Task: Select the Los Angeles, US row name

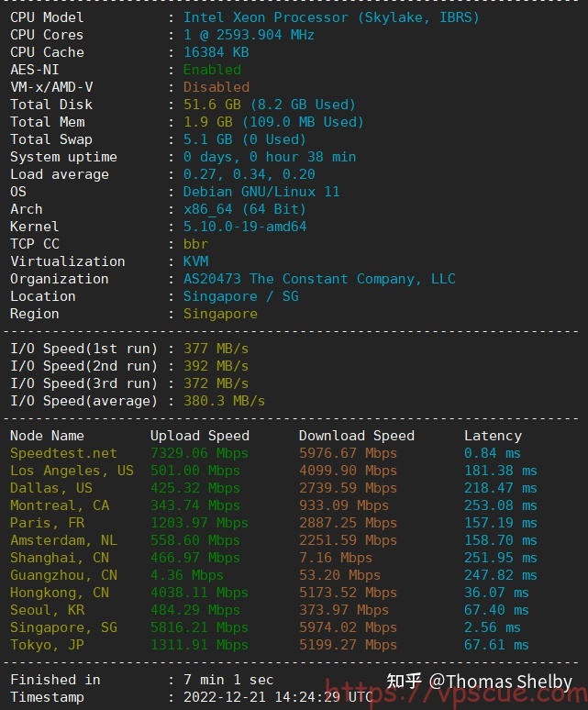Action: click(x=72, y=471)
